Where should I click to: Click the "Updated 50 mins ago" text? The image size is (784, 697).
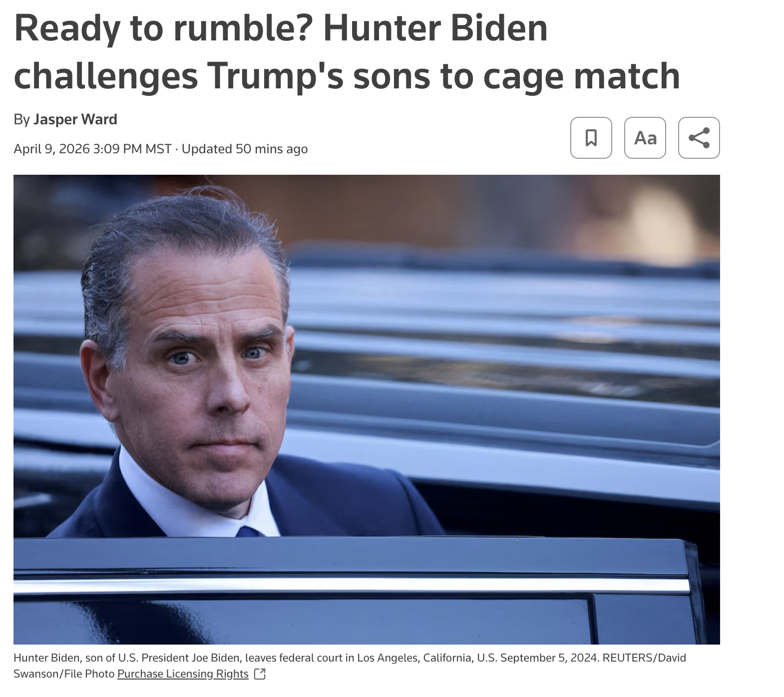[245, 149]
